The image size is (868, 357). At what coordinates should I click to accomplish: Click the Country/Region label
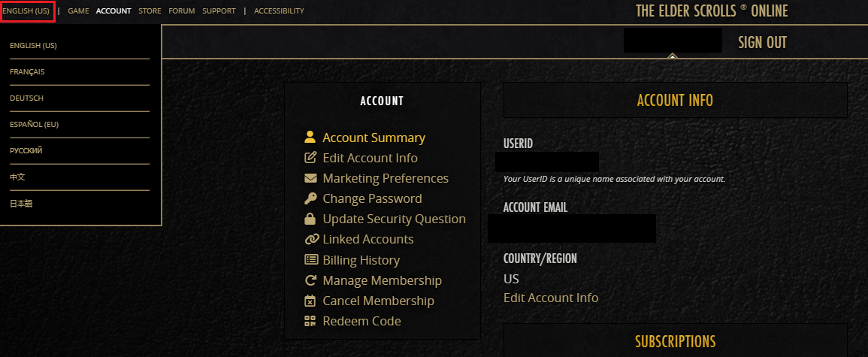540,259
